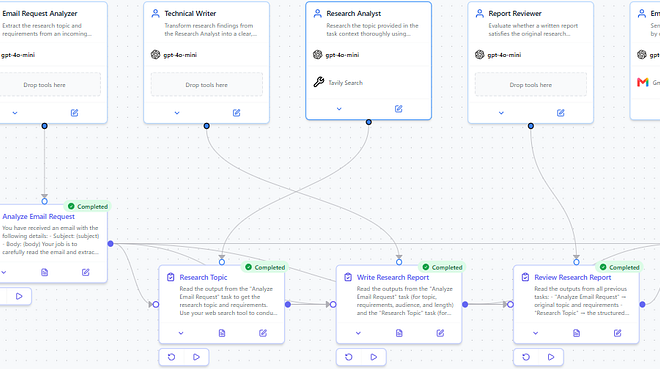The width and height of the screenshot is (660, 369).
Task: Click person icon of Report Reviewer agent
Action: 479,13
